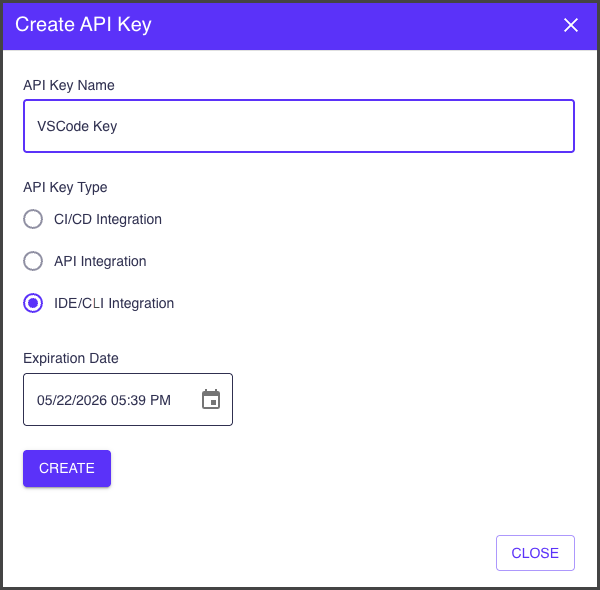Click the "API Key Type" group label
Image resolution: width=600 pixels, height=590 pixels.
(x=65, y=187)
